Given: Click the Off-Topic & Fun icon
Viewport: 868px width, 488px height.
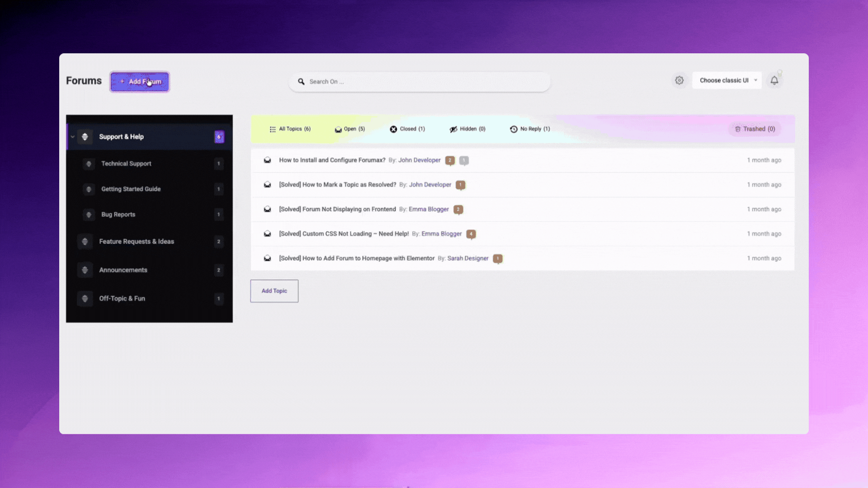Looking at the screenshot, I should point(85,299).
